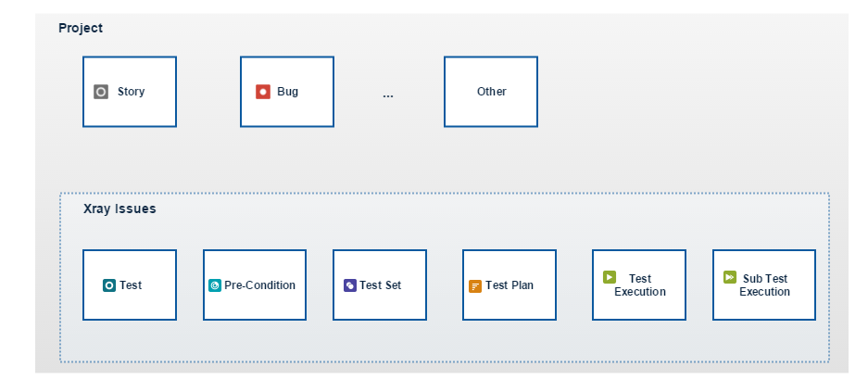
Task: Click the Test label in the first Xray box
Action: pyautogui.click(x=131, y=285)
